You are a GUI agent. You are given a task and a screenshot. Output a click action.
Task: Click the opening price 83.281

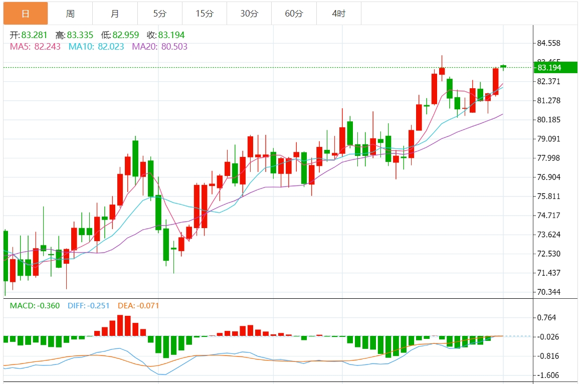click(x=34, y=35)
